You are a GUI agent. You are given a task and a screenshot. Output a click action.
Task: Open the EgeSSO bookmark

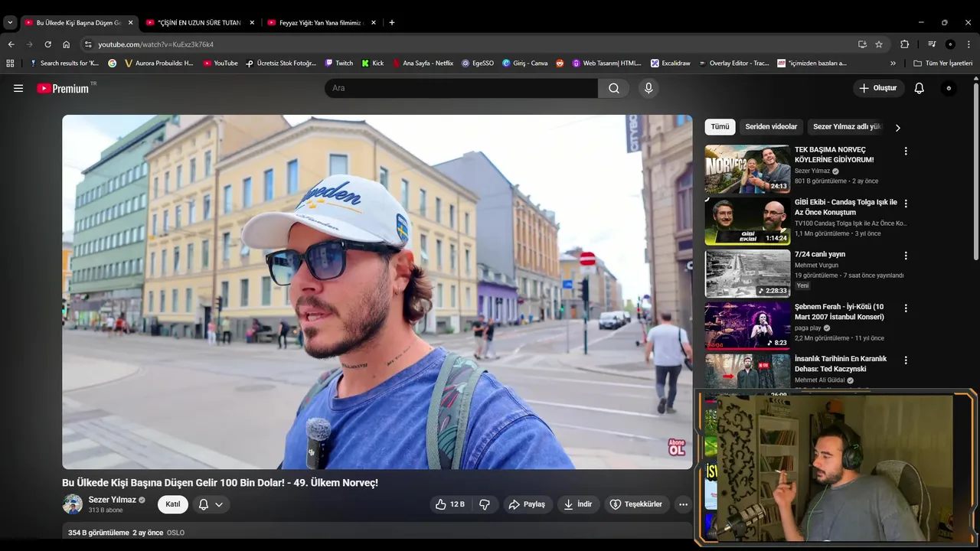click(477, 64)
